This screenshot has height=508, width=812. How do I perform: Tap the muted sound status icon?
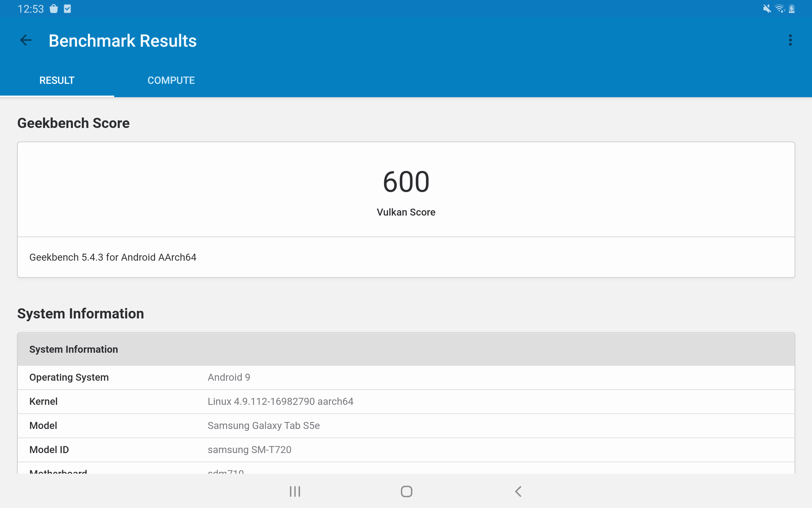coord(767,9)
